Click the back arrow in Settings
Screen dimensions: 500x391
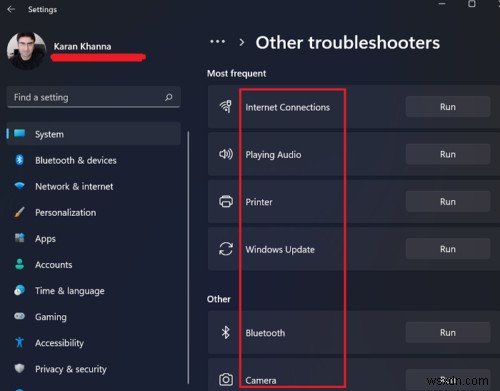pos(11,9)
